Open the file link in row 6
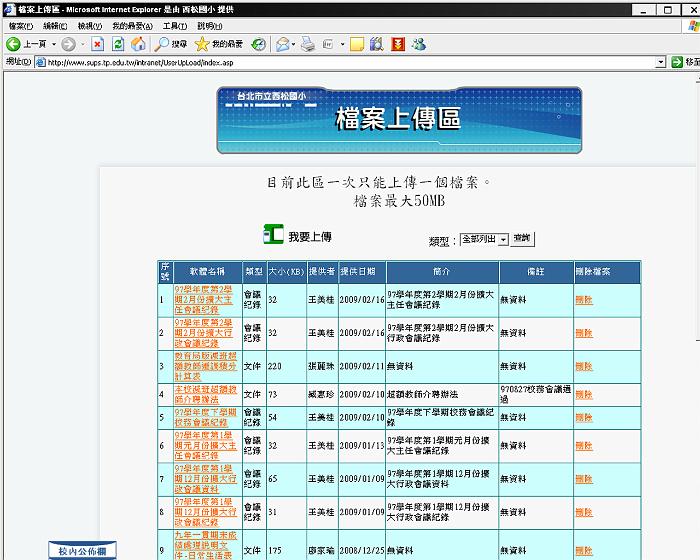 (205, 445)
